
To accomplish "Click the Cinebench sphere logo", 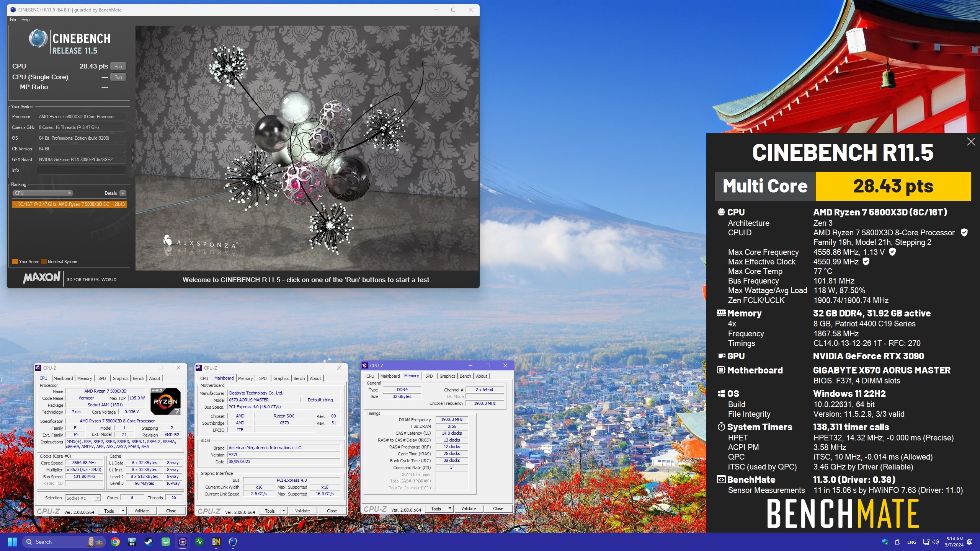I will point(38,39).
